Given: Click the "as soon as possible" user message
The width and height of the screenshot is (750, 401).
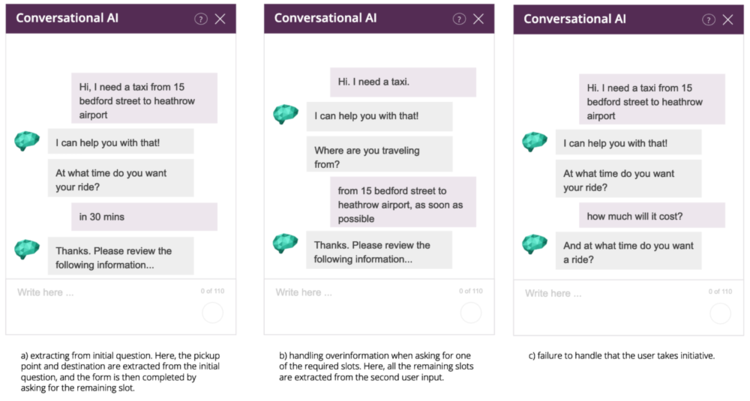Looking at the screenshot, I should coord(403,204).
